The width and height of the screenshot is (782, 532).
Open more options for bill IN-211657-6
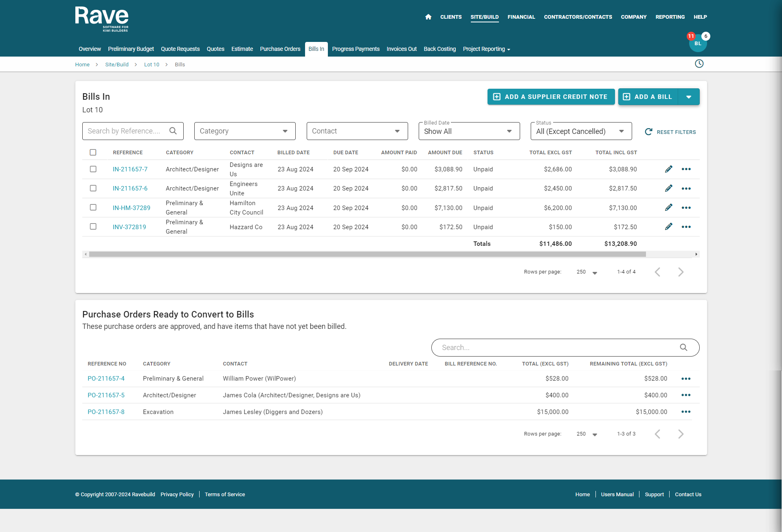click(x=686, y=188)
